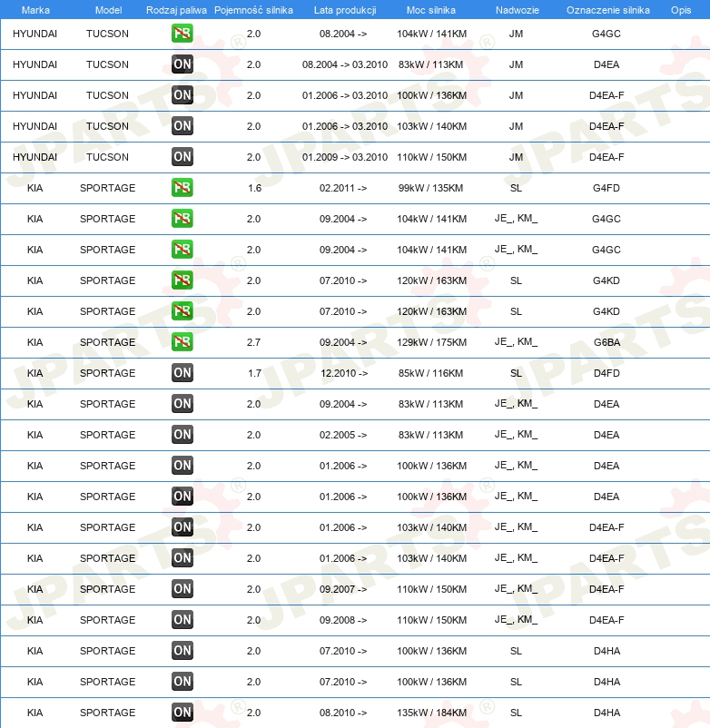Click the Marka column header

pyautogui.click(x=35, y=10)
